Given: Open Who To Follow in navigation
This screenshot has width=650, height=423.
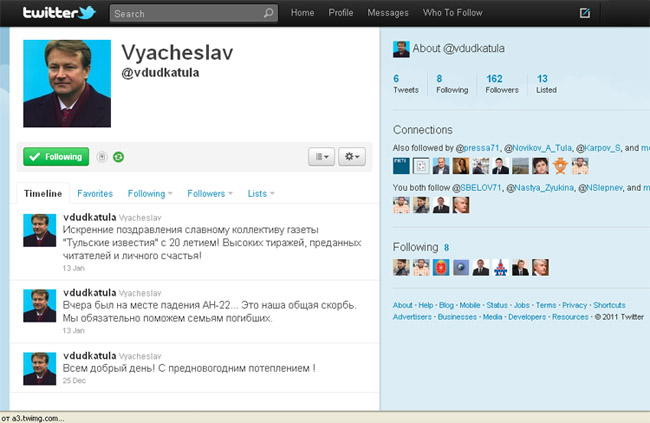Looking at the screenshot, I should pos(453,13).
